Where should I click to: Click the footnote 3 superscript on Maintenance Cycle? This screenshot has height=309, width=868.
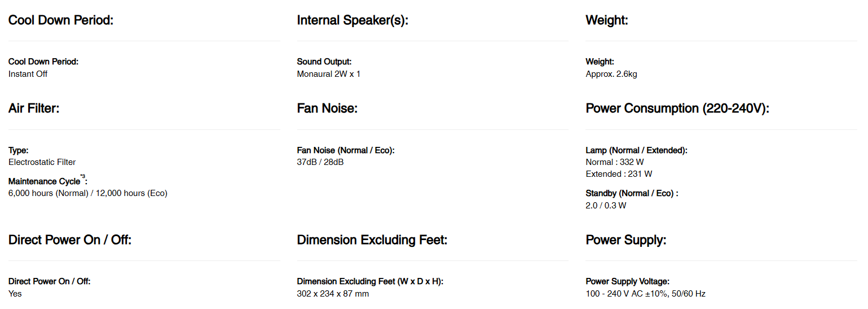(x=83, y=177)
